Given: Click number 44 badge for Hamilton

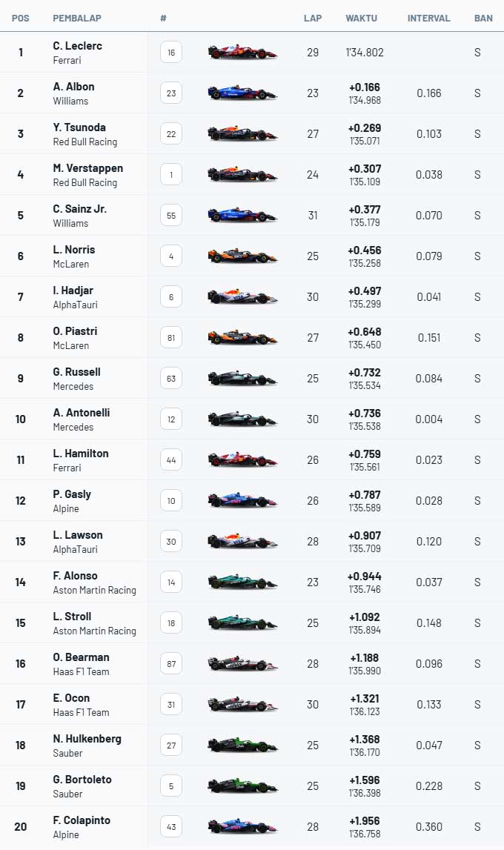Looking at the screenshot, I should 171,460.
